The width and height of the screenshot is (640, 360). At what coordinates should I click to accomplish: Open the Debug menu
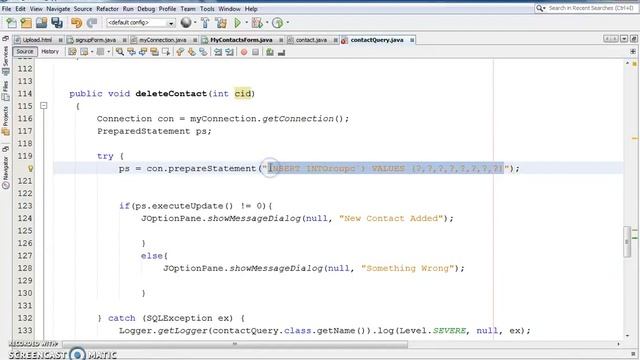(146, 9)
